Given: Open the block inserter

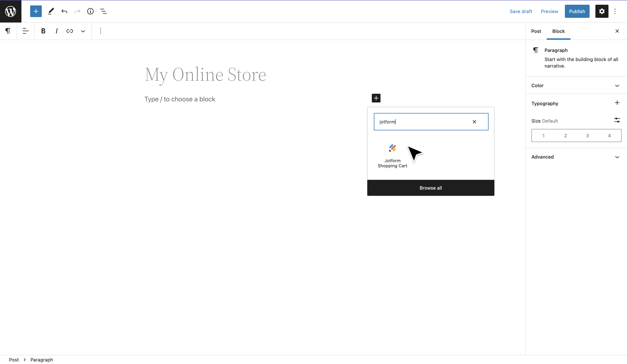Looking at the screenshot, I should pos(36,11).
